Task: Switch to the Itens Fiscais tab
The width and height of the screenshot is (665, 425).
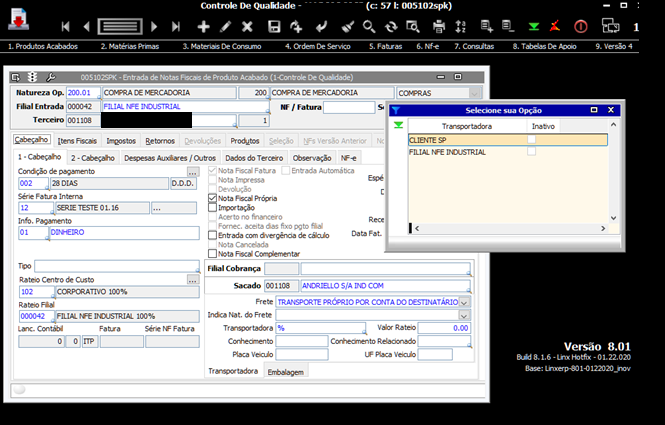Action: pos(77,141)
